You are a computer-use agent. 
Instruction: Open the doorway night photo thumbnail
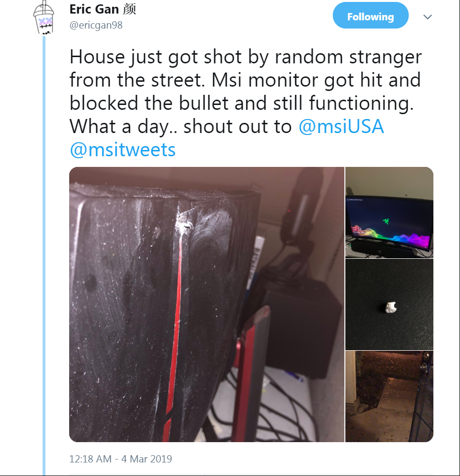(x=389, y=397)
